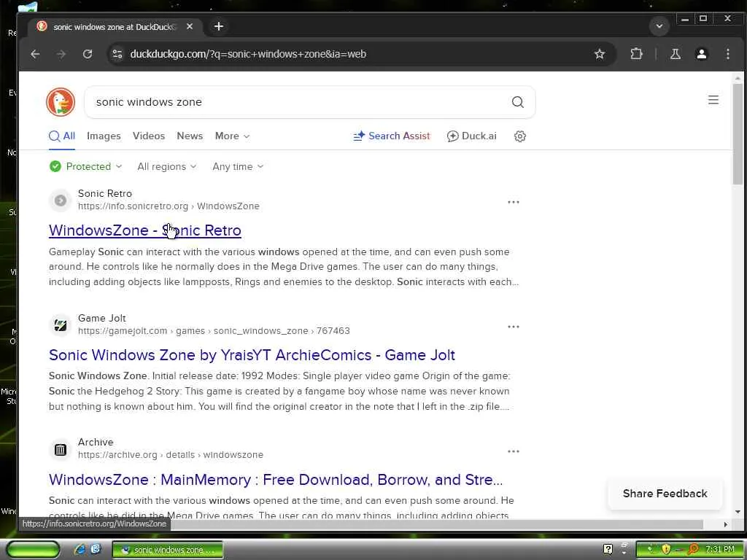747x560 pixels.
Task: Click the green Start button
Action: [x=32, y=550]
